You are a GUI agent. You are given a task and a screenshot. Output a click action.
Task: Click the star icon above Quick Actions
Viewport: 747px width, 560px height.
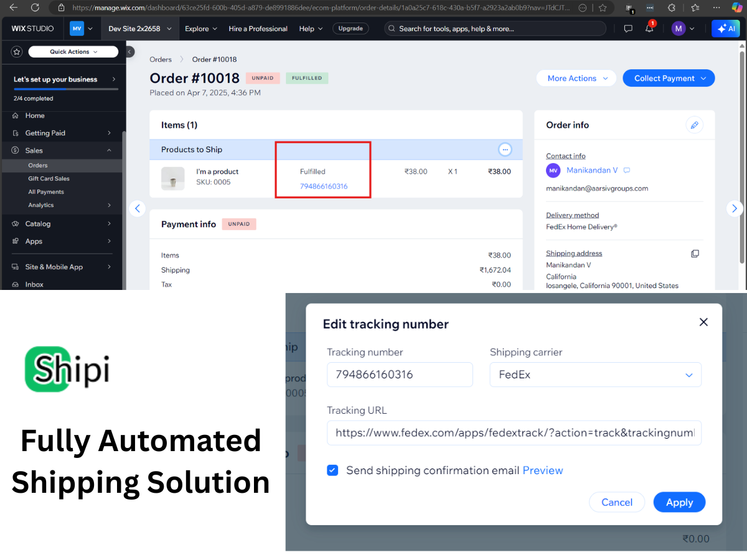[x=16, y=51]
